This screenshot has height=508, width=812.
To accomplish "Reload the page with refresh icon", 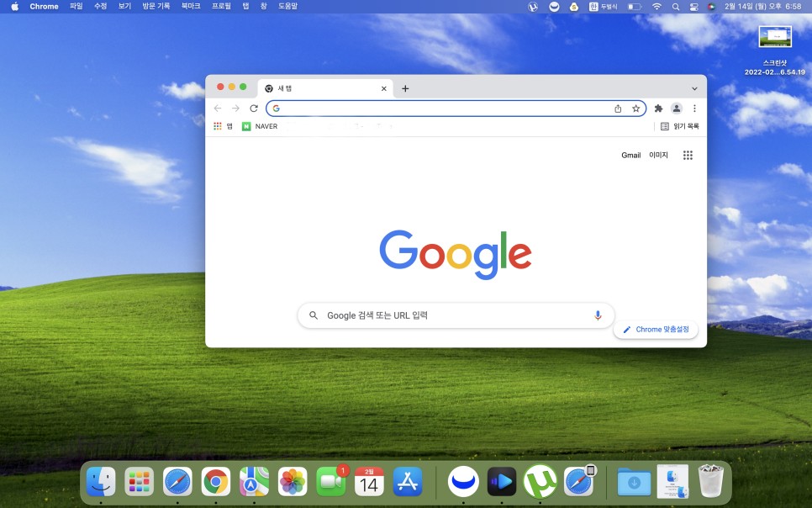I will (x=254, y=108).
